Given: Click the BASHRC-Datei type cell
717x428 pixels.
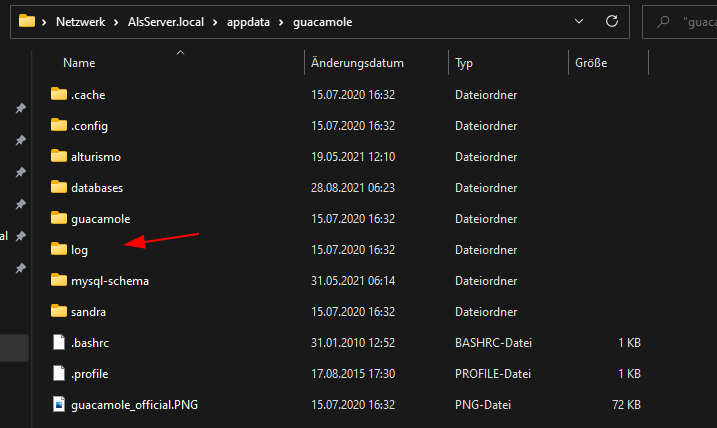Looking at the screenshot, I should pos(493,343).
